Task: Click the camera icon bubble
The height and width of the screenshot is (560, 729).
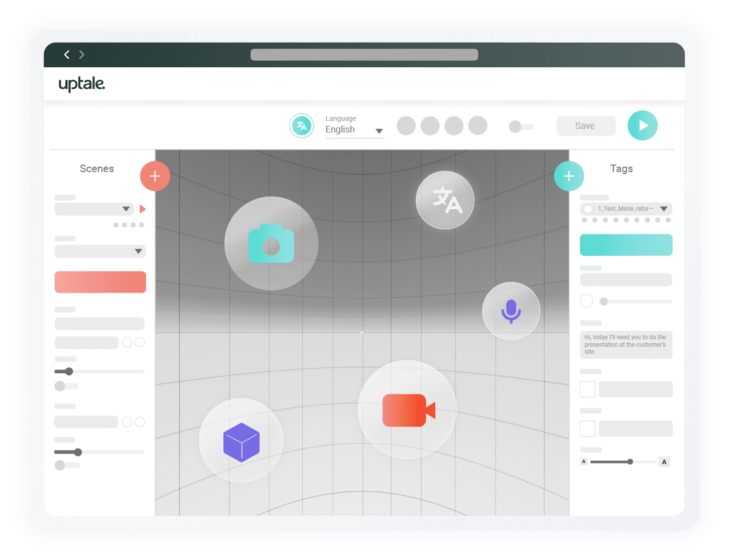Action: pos(271,243)
